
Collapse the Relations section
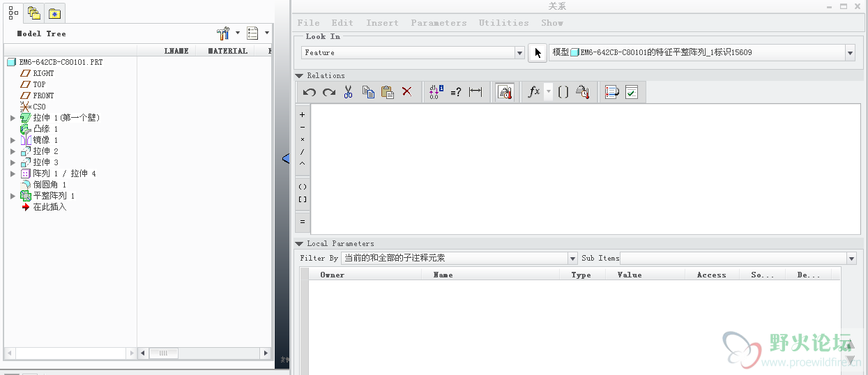[x=299, y=75]
